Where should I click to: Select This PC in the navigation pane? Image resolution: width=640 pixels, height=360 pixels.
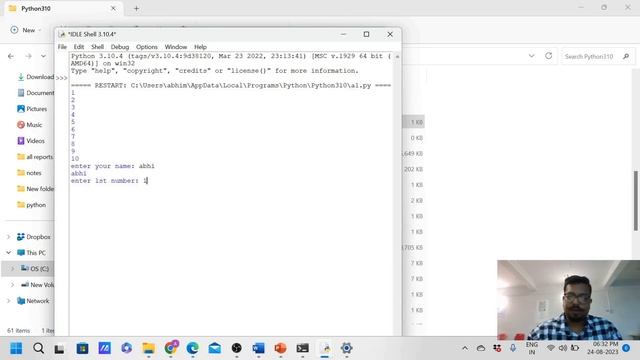pyautogui.click(x=31, y=253)
